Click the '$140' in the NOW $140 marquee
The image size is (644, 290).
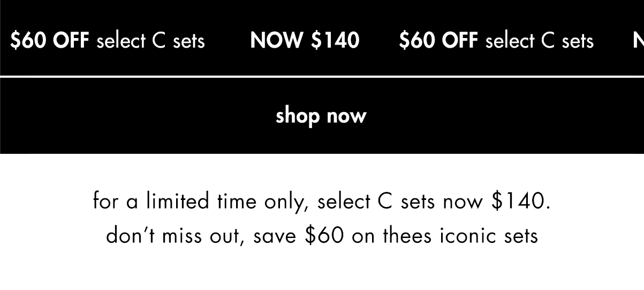335,41
